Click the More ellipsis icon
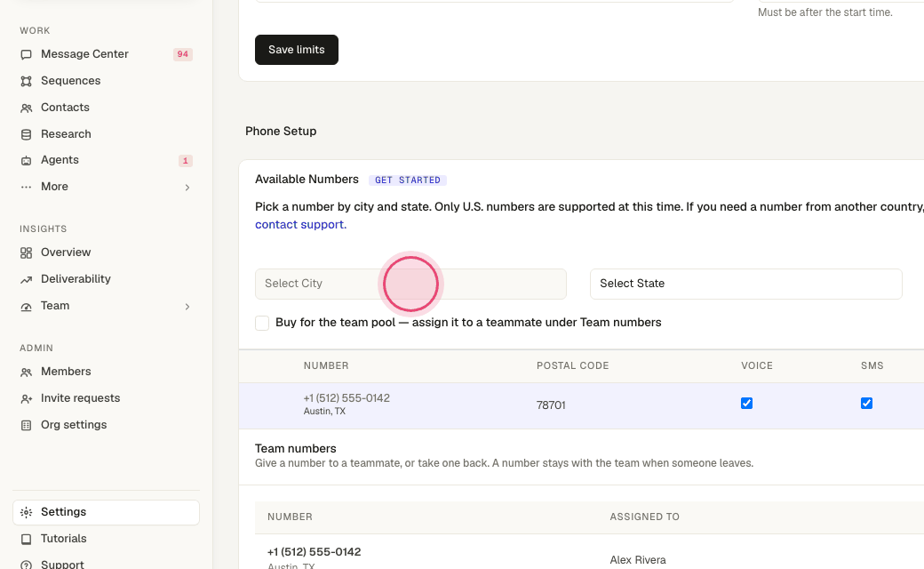Image resolution: width=924 pixels, height=569 pixels. point(26,187)
